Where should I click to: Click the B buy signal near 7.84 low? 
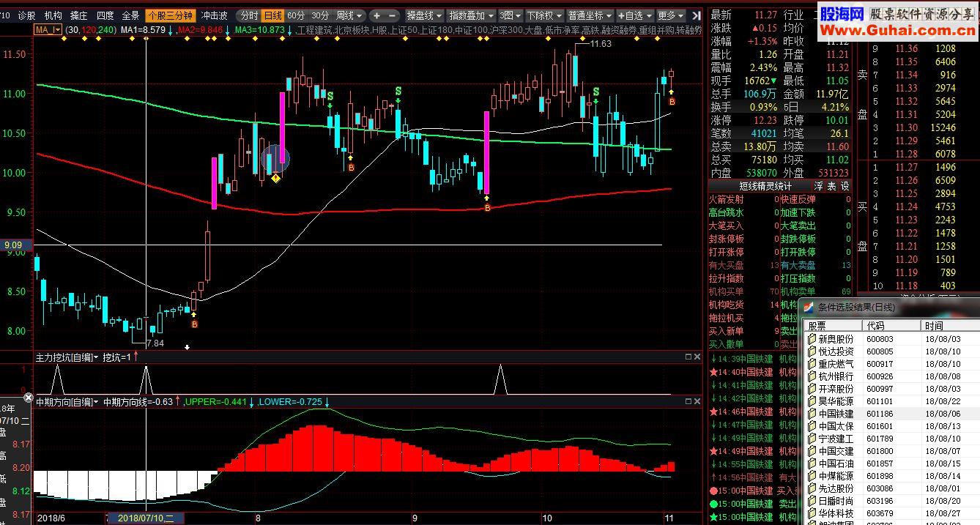pos(194,324)
